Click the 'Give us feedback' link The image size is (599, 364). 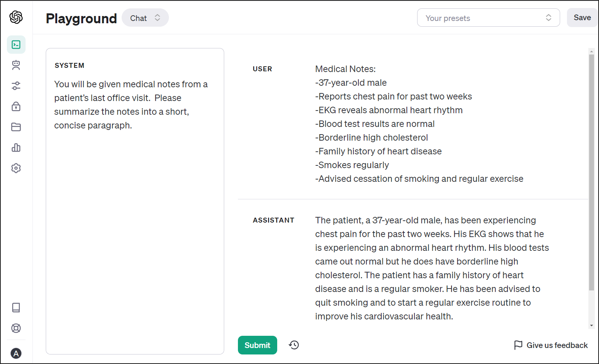pos(551,345)
